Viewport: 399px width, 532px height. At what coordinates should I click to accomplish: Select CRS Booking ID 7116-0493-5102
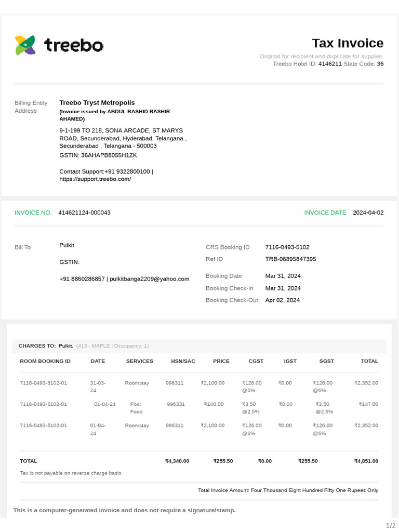(287, 247)
